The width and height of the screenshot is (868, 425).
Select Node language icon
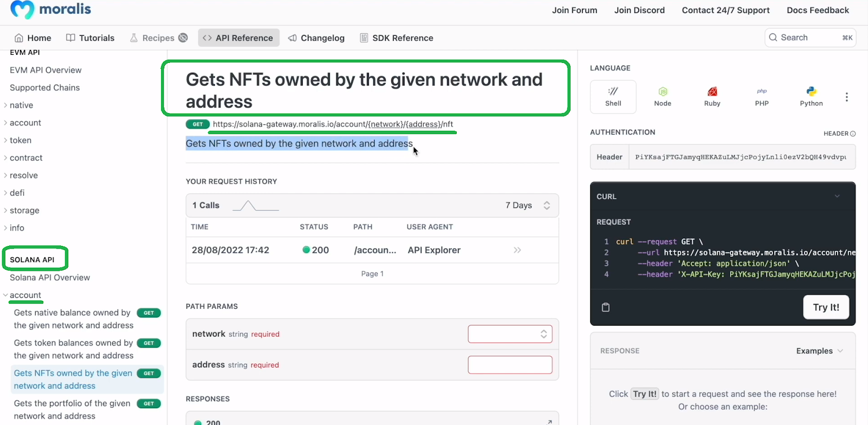coord(662,97)
